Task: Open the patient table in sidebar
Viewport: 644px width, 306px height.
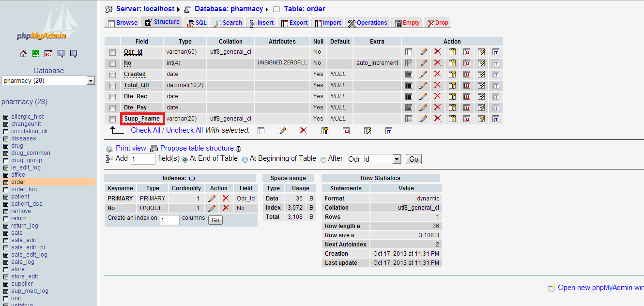Action: [20, 197]
